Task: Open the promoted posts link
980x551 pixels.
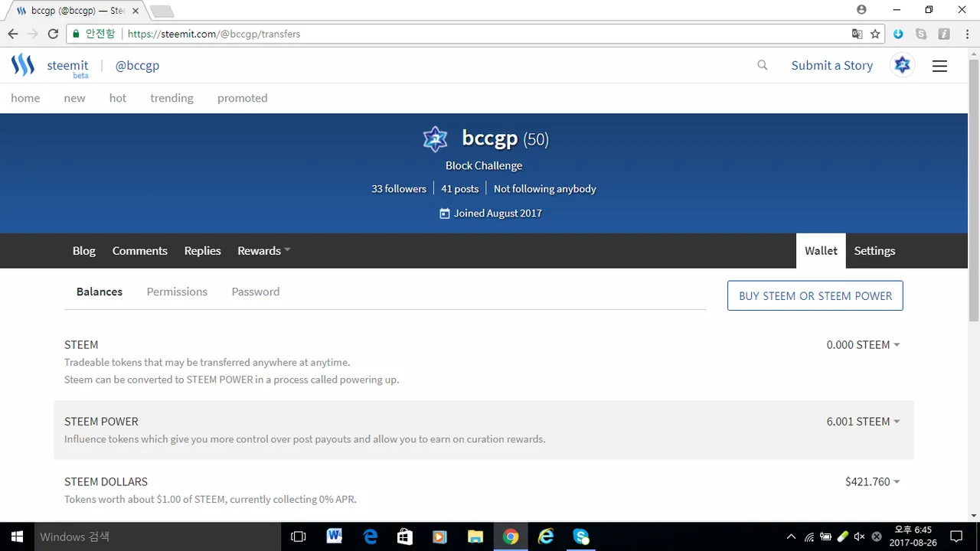Action: pyautogui.click(x=242, y=98)
